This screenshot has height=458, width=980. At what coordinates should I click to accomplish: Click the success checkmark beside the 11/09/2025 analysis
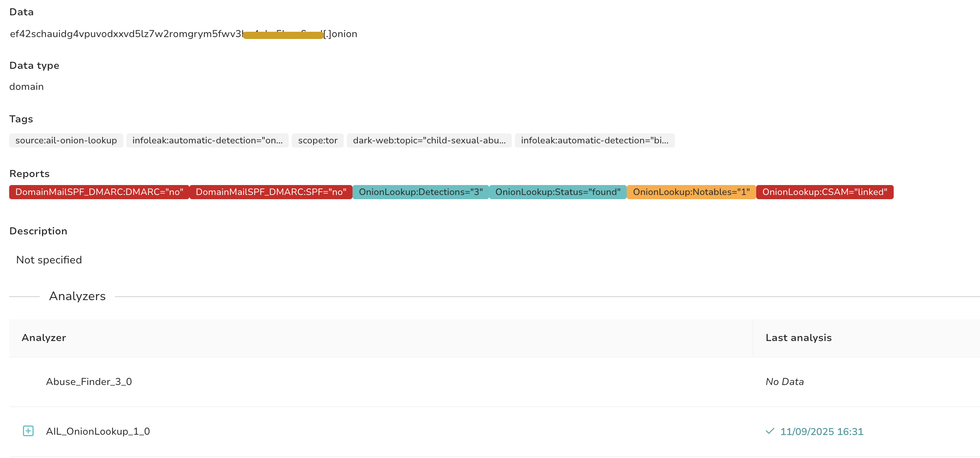click(x=770, y=431)
